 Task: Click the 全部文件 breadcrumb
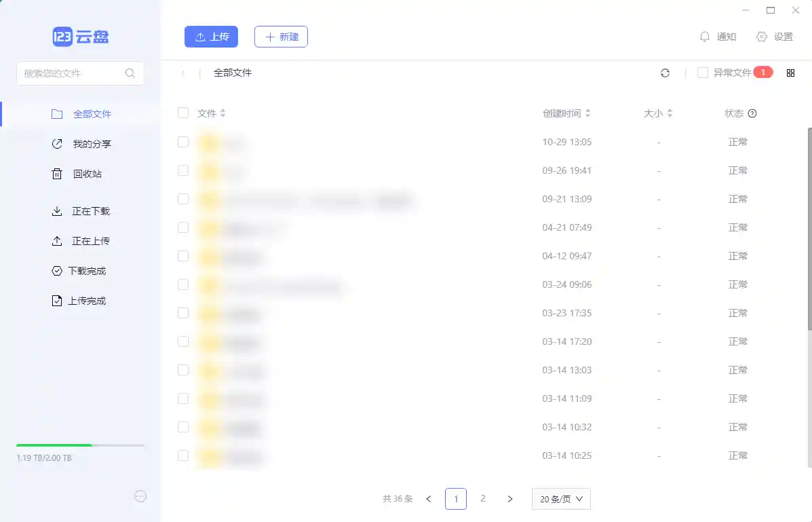point(233,73)
